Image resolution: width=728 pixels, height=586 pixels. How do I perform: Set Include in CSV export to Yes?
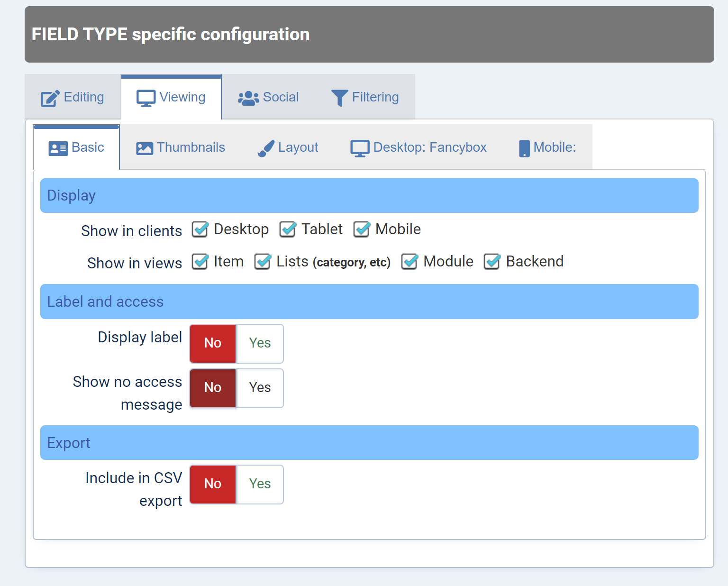(x=260, y=484)
